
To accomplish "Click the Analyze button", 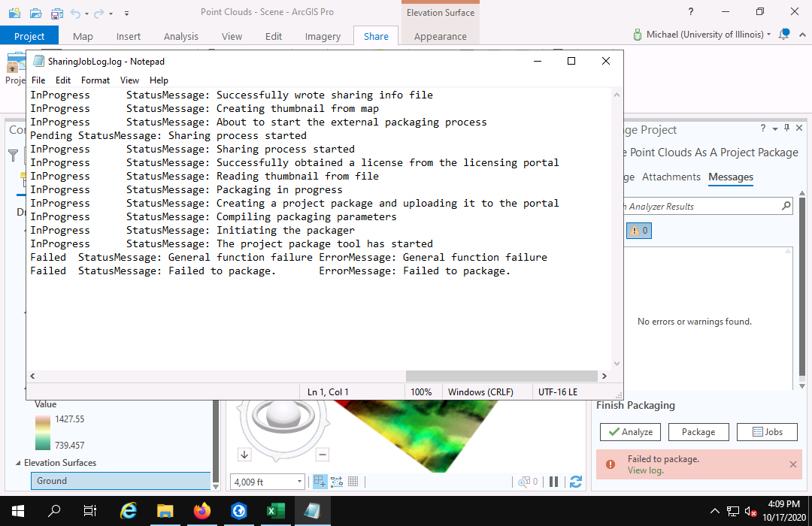I will coord(630,432).
